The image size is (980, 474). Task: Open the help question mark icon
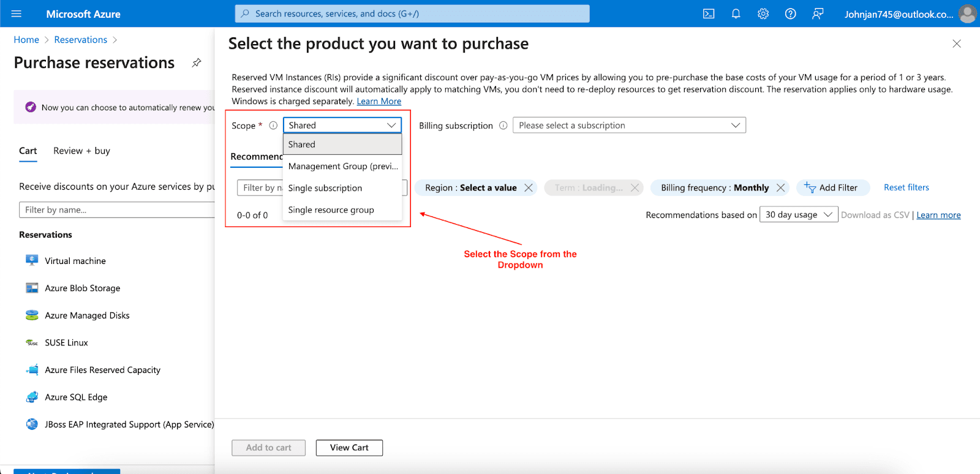point(791,13)
